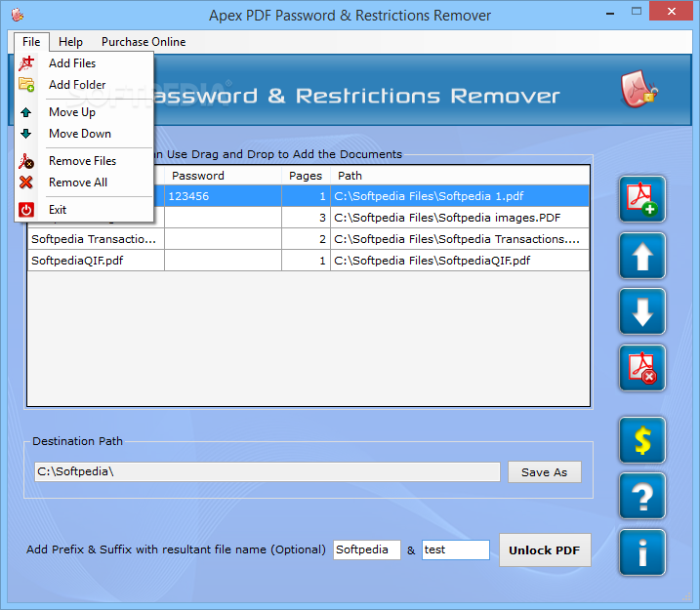Screen dimensions: 700x610
Task: Select Softpedia Transactio... file name row
Action: coord(96,239)
